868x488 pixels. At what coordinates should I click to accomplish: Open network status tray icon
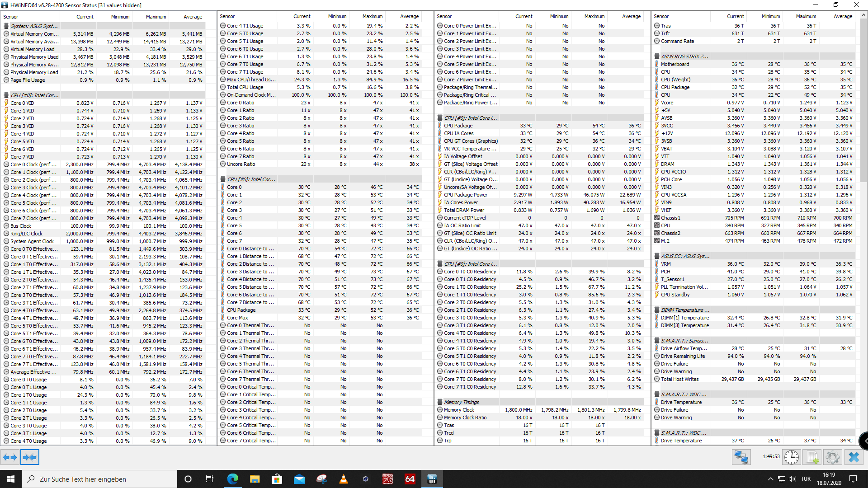click(782, 479)
